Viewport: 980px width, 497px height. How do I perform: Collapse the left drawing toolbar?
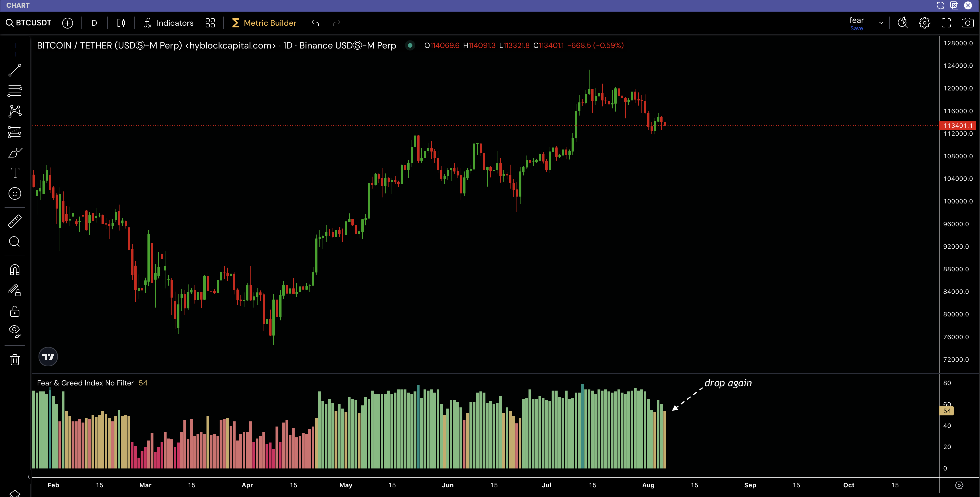pos(29,476)
